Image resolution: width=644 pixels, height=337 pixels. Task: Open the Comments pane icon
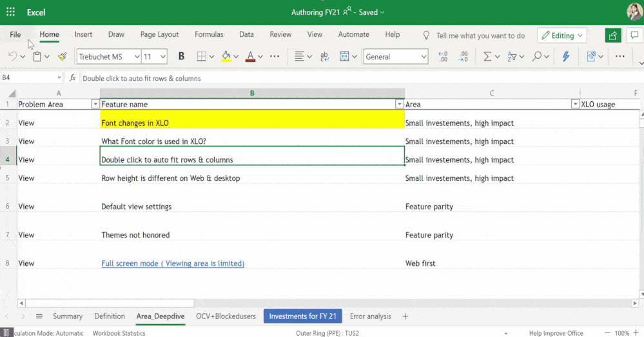pos(634,36)
